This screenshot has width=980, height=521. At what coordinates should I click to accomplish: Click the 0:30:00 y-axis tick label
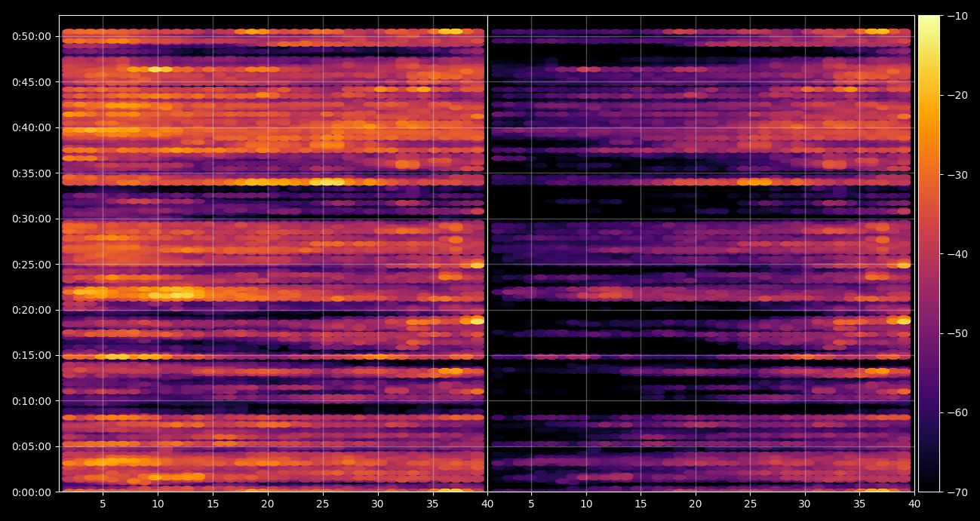31,219
